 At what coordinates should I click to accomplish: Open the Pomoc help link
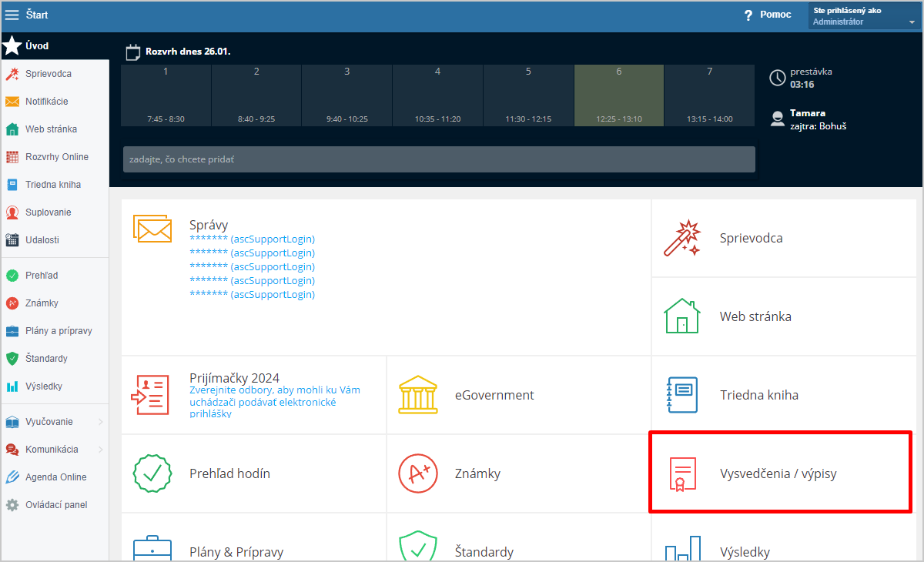pos(775,15)
